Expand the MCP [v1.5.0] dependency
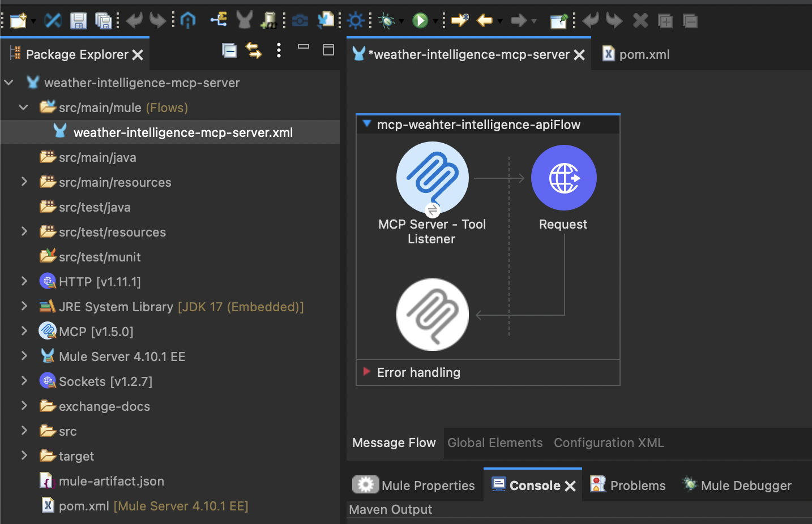This screenshot has width=812, height=524. point(24,331)
